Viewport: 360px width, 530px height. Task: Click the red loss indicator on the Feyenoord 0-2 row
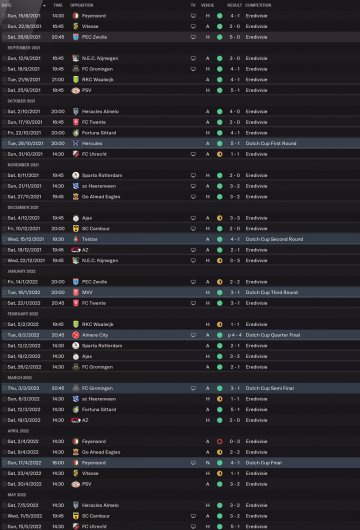tap(220, 441)
